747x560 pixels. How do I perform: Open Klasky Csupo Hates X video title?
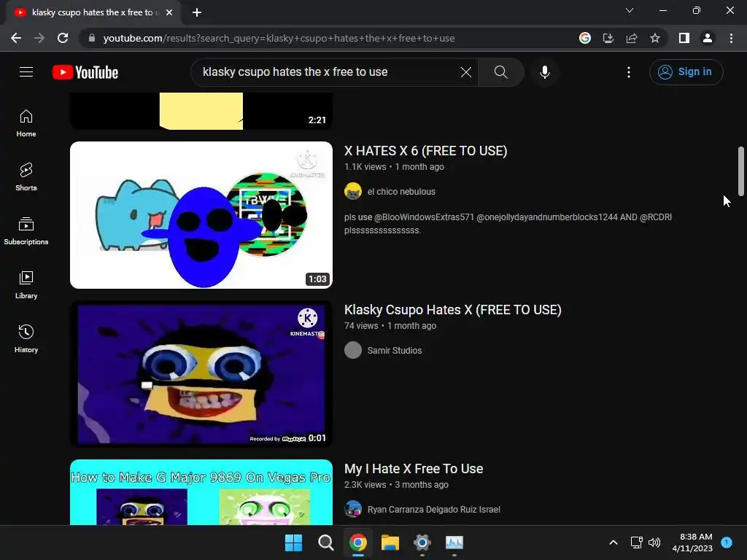(x=452, y=310)
